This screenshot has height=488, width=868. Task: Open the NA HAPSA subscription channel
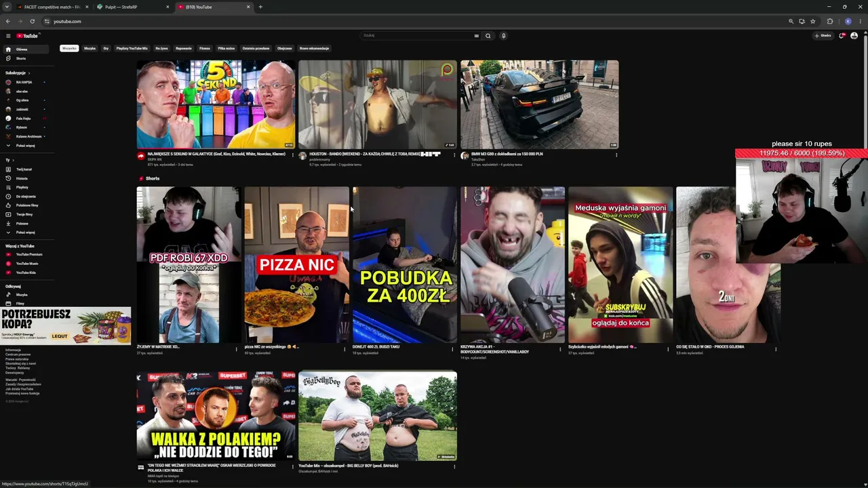(x=24, y=82)
